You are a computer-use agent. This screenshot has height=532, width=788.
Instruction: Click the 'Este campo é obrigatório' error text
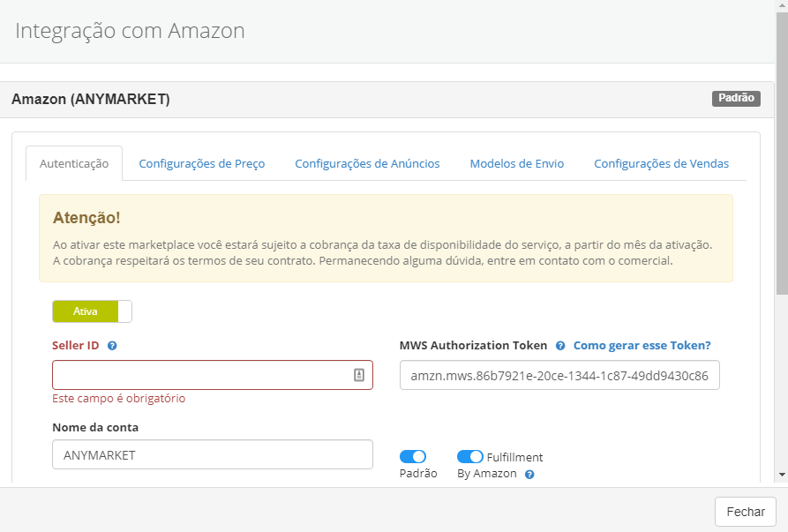pyautogui.click(x=118, y=399)
